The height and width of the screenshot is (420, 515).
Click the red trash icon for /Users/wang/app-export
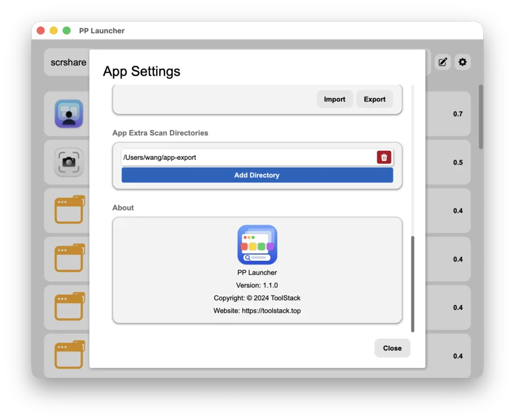click(383, 158)
